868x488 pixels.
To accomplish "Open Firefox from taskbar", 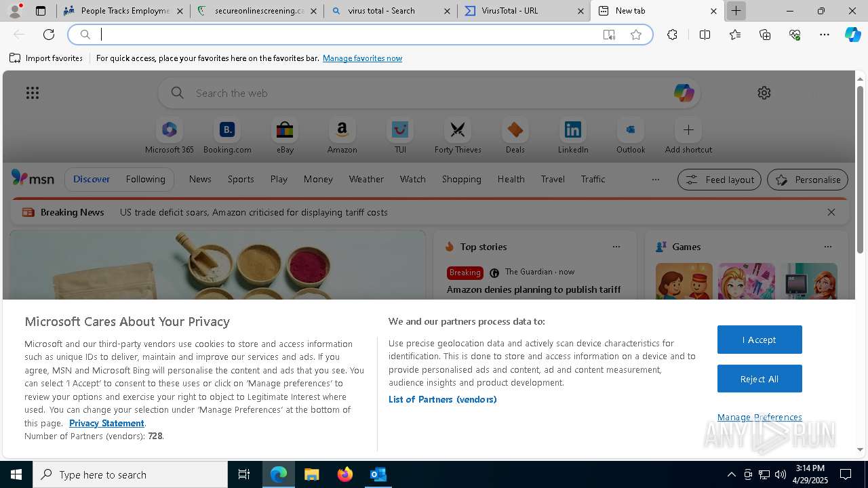I will (344, 474).
